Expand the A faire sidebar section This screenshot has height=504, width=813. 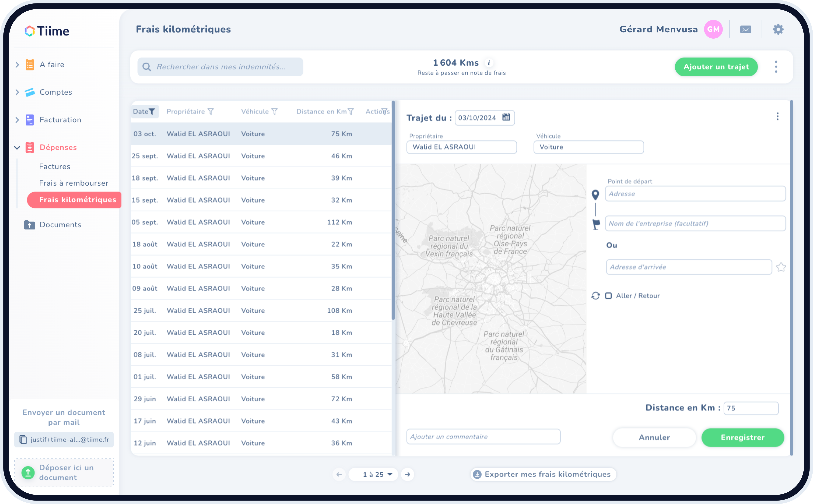pyautogui.click(x=17, y=65)
